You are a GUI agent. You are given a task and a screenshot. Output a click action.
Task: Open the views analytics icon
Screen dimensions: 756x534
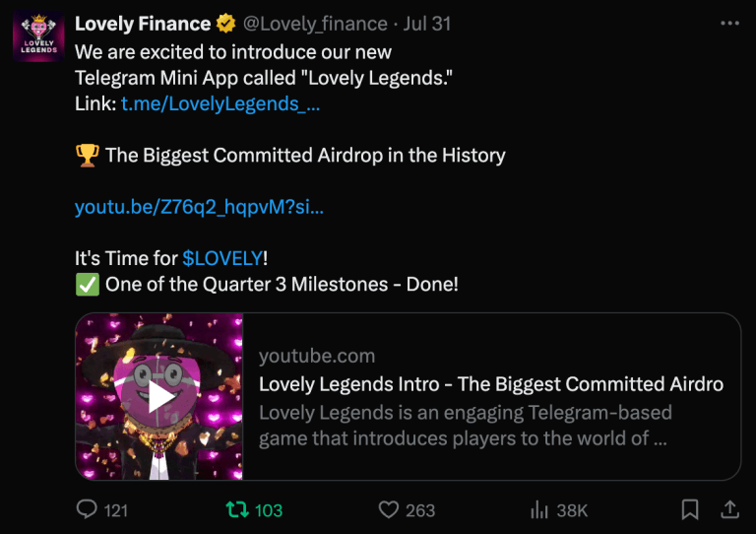(x=539, y=509)
